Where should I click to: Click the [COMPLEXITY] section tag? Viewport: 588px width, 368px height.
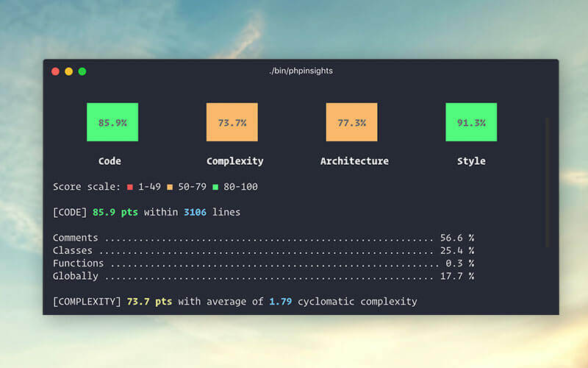[x=87, y=302]
